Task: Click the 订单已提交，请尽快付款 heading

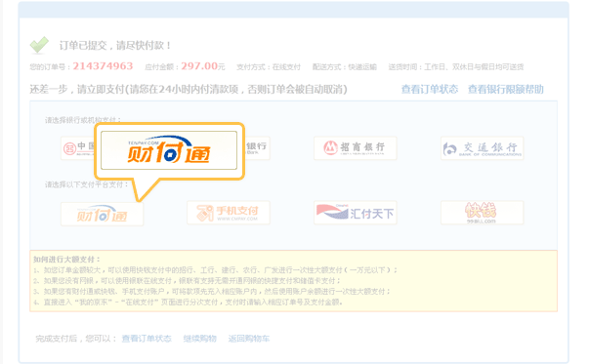Action: click(115, 46)
